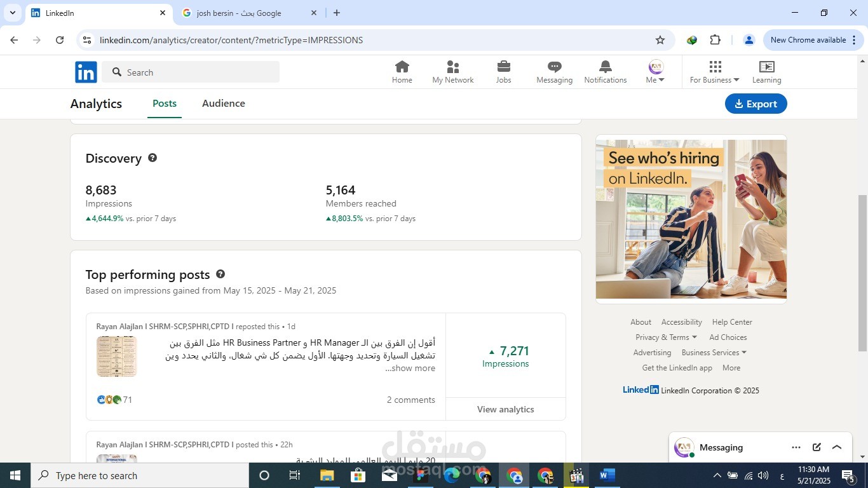The width and height of the screenshot is (868, 488).
Task: Show the Discovery help tooltip icon
Action: click(x=153, y=158)
